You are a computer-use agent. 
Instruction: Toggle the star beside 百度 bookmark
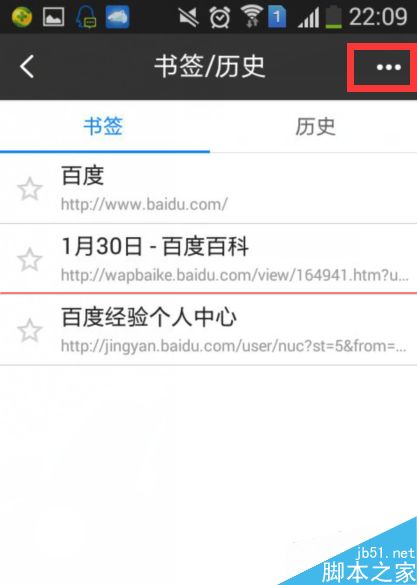tap(29, 189)
